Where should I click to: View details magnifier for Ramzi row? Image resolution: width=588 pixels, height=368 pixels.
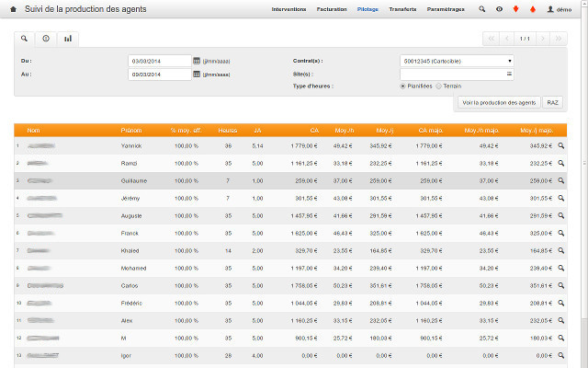(561, 164)
